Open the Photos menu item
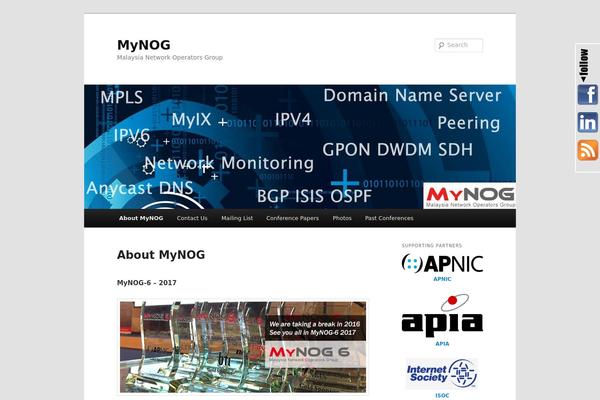Viewport: 600px width, 400px height. point(342,218)
